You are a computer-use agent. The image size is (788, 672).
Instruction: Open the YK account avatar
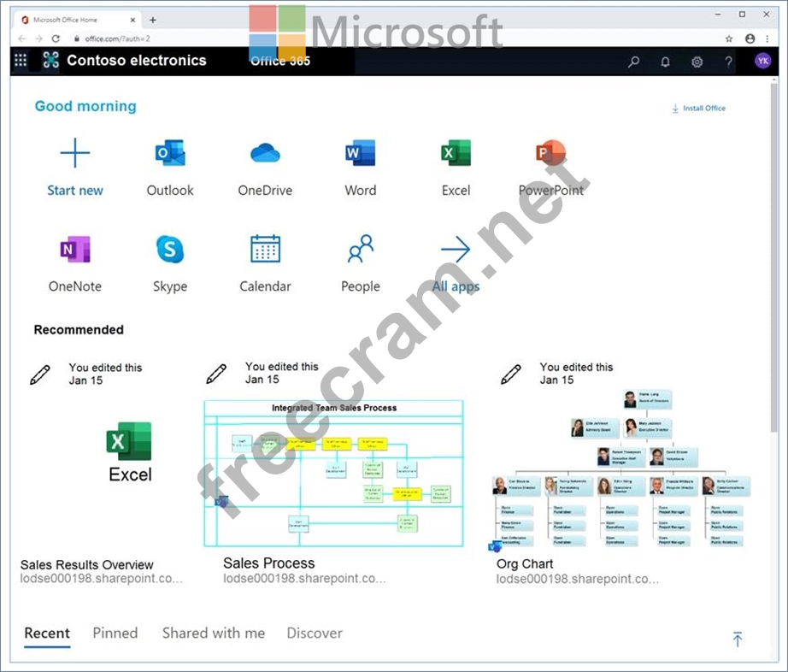(x=762, y=61)
